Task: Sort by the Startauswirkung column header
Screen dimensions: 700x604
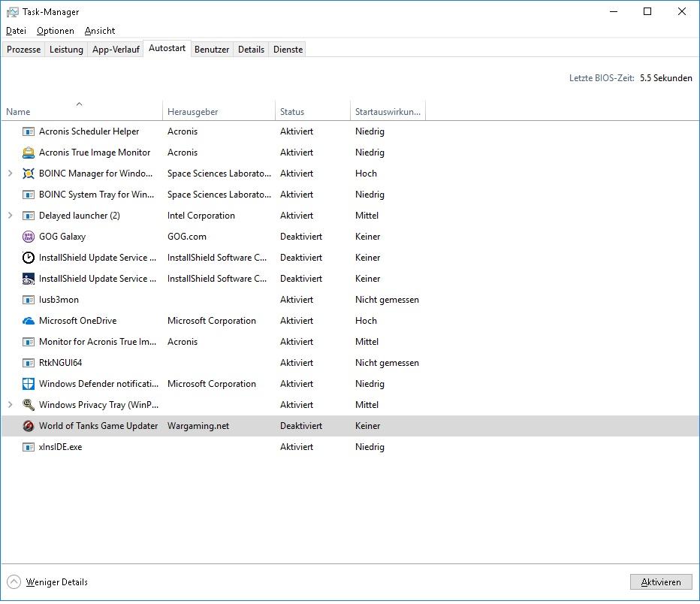Action: 388,110
